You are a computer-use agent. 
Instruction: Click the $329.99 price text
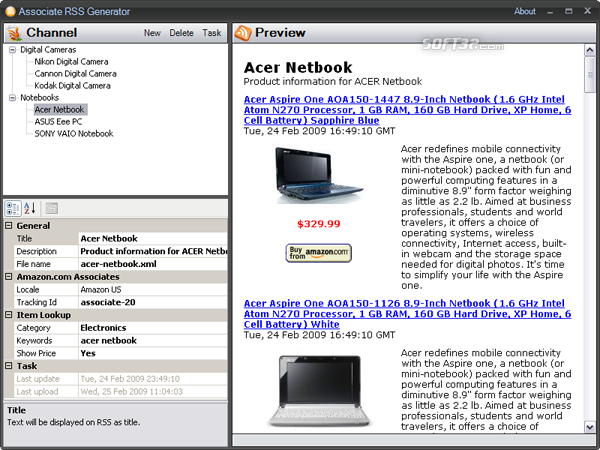(318, 224)
